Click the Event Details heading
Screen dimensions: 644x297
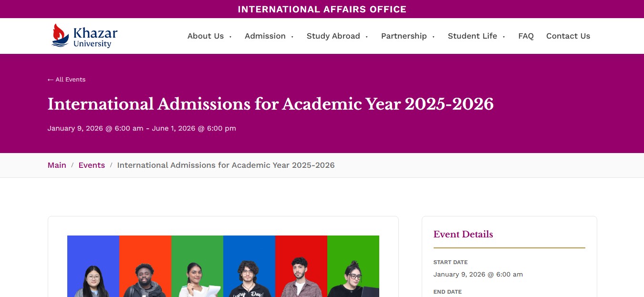click(463, 234)
